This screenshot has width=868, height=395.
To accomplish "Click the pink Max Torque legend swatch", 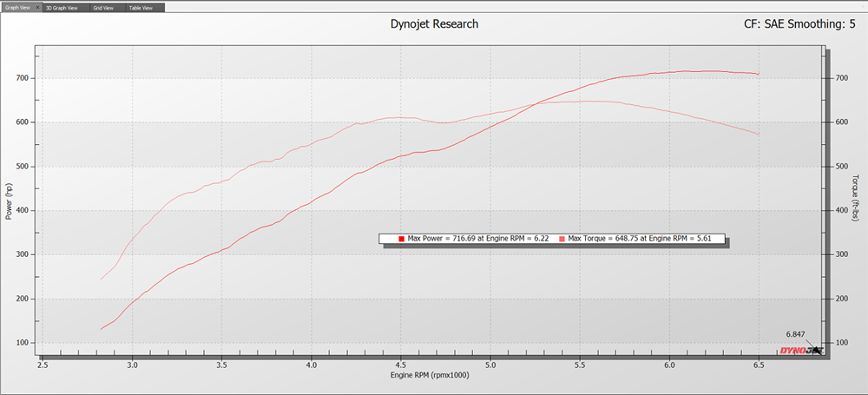I will [x=562, y=239].
